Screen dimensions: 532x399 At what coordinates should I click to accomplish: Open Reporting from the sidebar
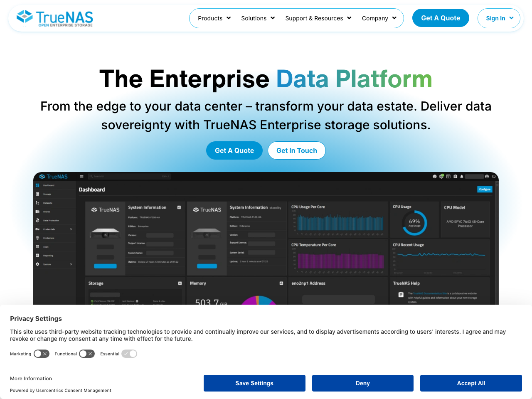click(x=47, y=256)
